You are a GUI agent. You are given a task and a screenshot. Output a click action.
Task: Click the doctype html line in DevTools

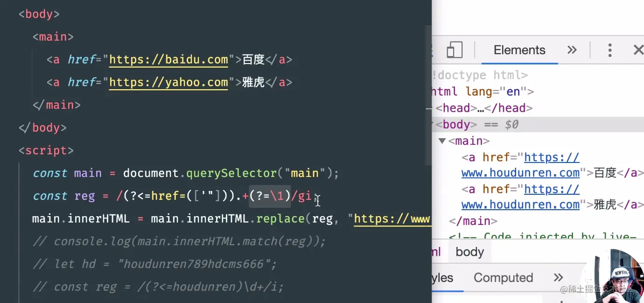point(480,75)
